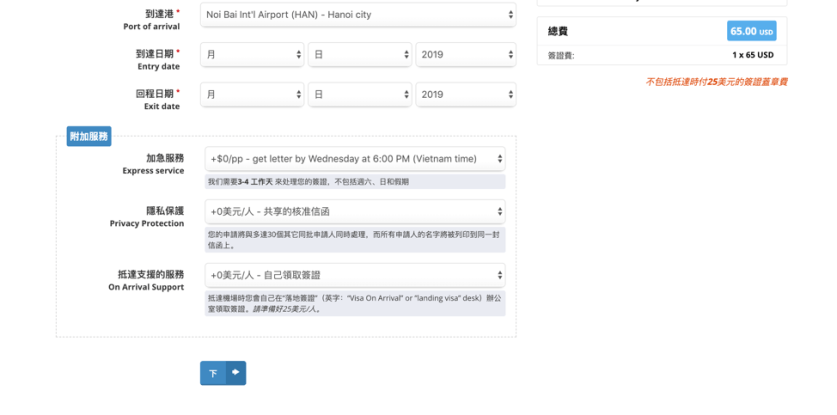Image resolution: width=837 pixels, height=415 pixels.
Task: Click the Express service field label
Action: click(x=154, y=164)
